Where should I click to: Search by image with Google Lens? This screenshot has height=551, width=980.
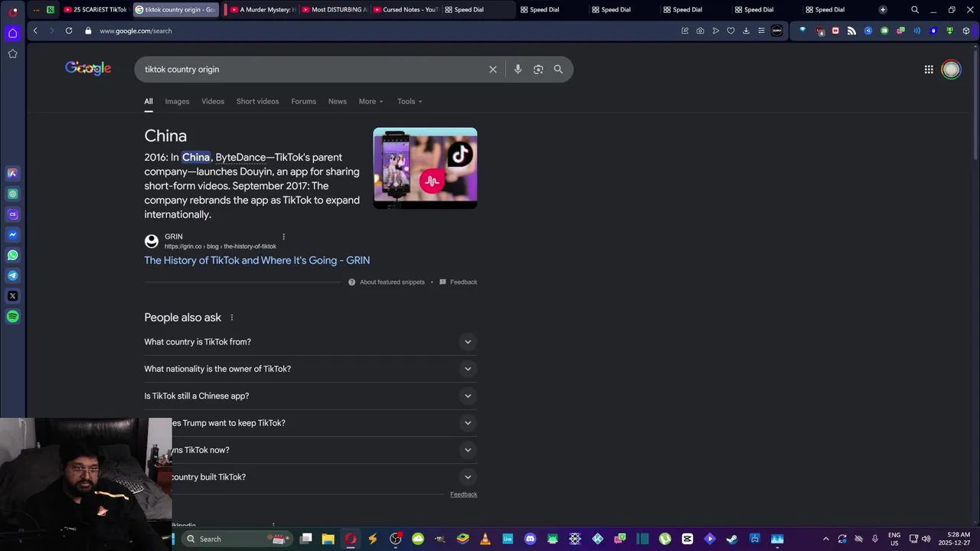[538, 70]
